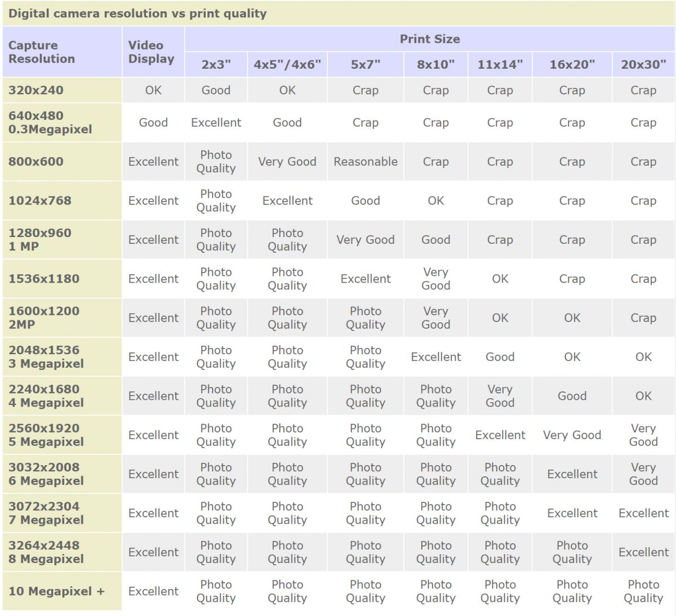Click the "Reasonable" cell in the 800x600 row
676x616 pixels.
coord(366,162)
